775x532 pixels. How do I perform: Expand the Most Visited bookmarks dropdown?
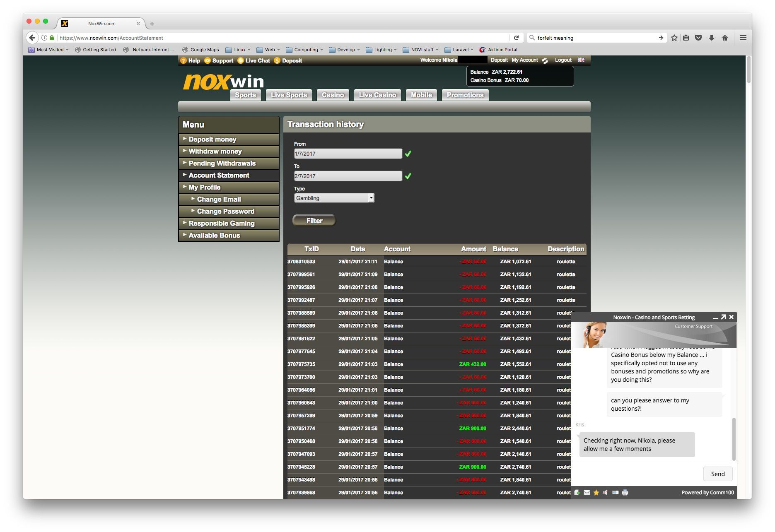click(49, 50)
